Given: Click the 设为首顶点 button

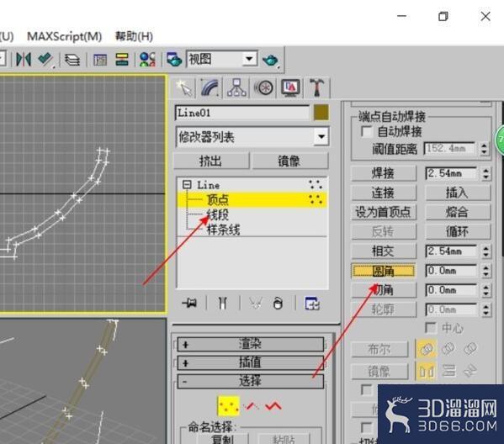Looking at the screenshot, I should coord(384,212).
